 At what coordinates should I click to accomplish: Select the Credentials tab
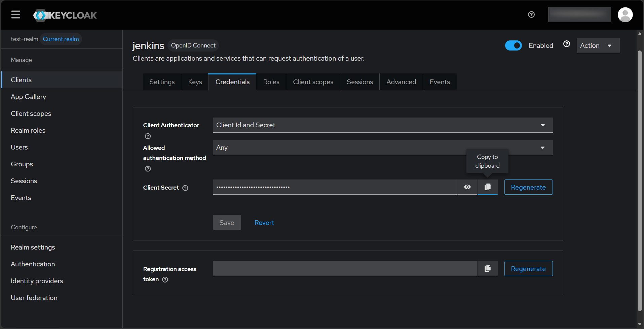(232, 82)
